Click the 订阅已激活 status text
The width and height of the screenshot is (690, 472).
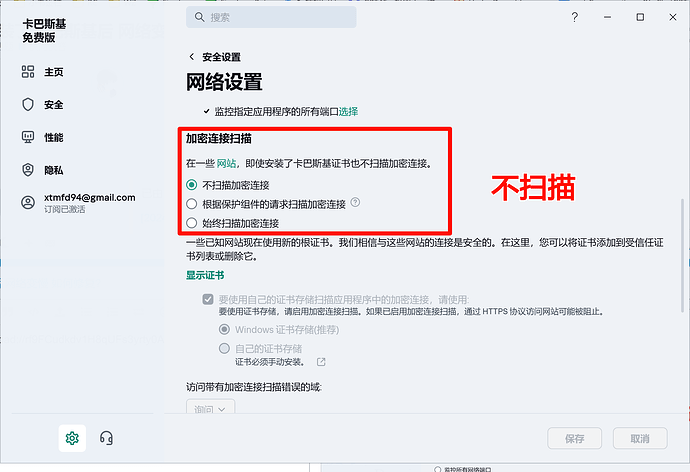point(65,209)
